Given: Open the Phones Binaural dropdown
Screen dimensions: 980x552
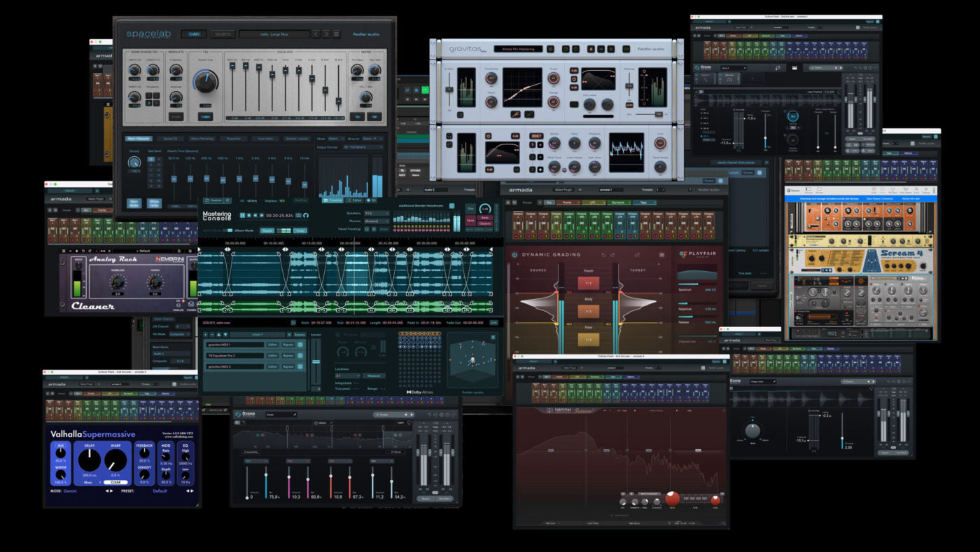Looking at the screenshot, I should coord(377,221).
